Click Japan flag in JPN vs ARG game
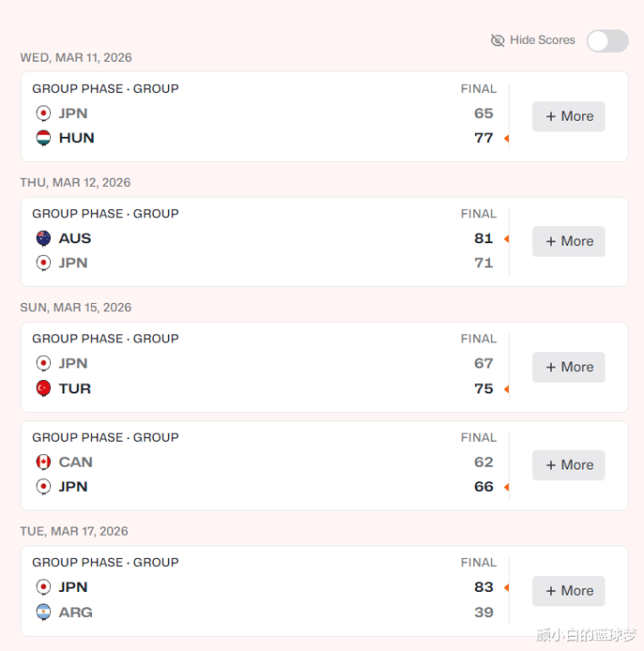644x651 pixels. (x=43, y=587)
